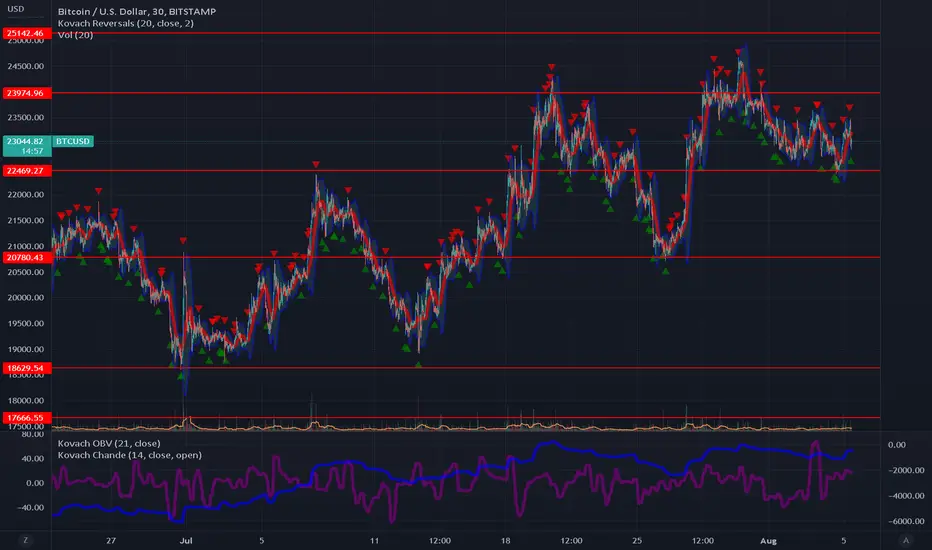Click the 23974.96 price line label
Image resolution: width=932 pixels, height=550 pixels.
27,93
